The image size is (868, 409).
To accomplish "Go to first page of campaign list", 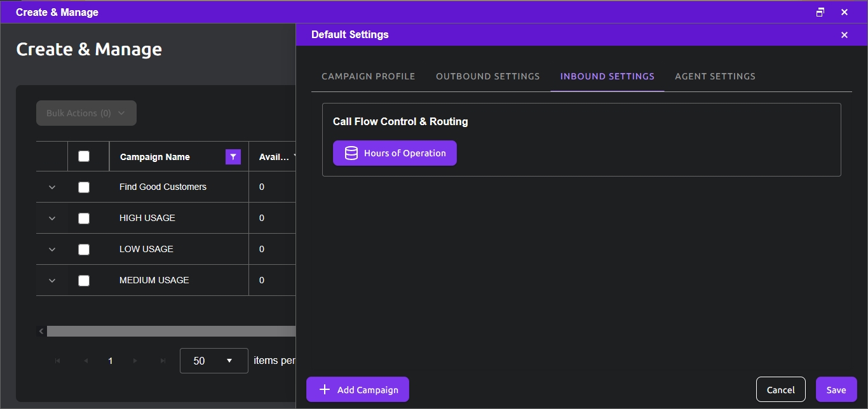I will [x=58, y=361].
